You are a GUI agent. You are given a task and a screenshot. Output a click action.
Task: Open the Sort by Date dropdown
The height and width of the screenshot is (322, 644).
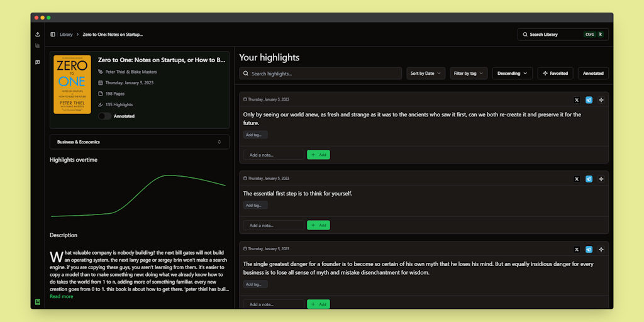coord(426,73)
